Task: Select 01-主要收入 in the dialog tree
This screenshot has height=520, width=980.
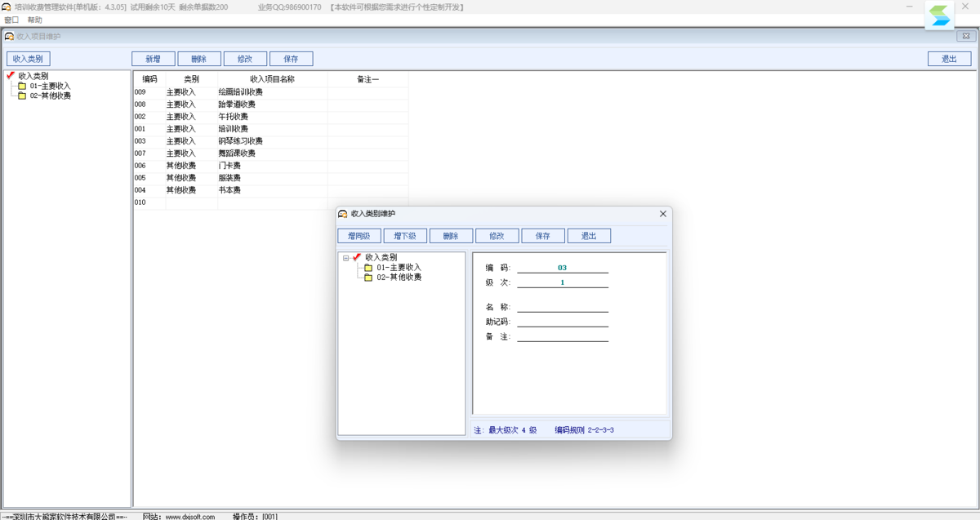Action: (x=399, y=268)
